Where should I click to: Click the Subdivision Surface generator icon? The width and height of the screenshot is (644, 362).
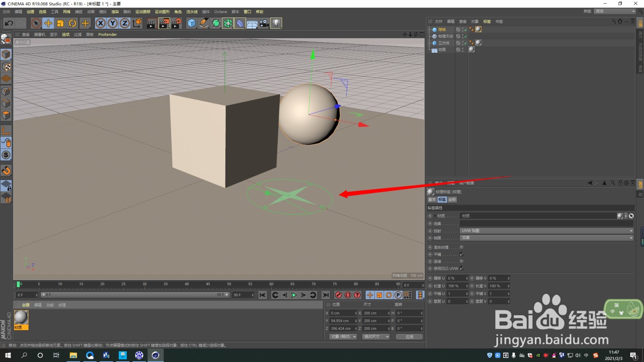tap(216, 23)
